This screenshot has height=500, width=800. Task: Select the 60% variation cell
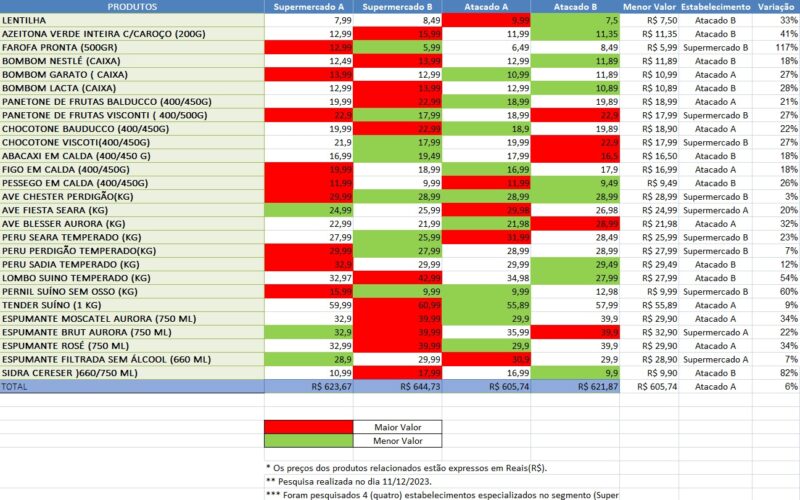click(776, 291)
